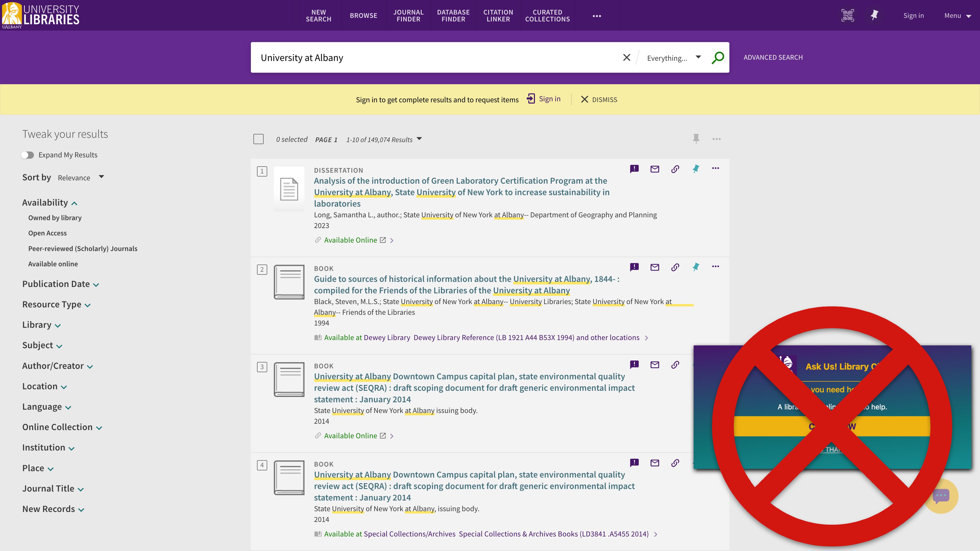
Task: Copy permalink for result 4 book
Action: click(675, 463)
